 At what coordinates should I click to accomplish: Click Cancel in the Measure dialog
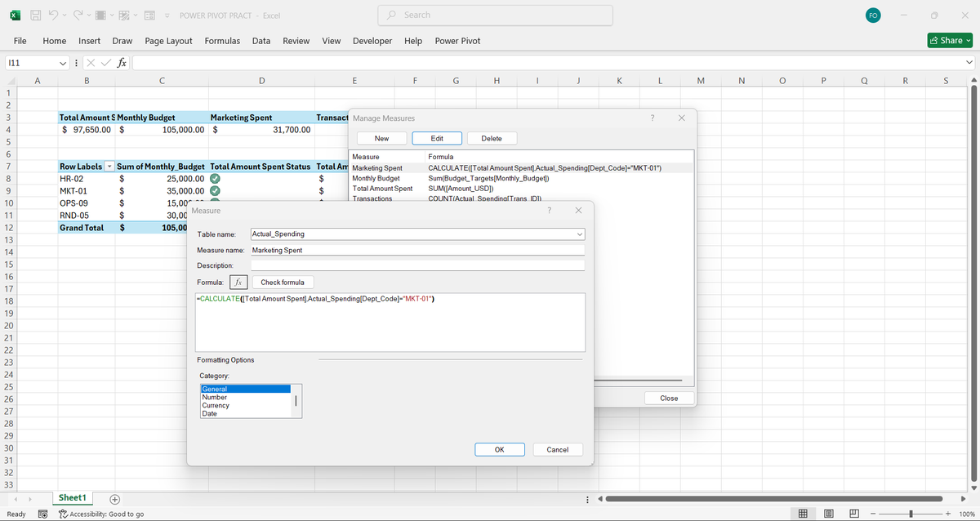pos(558,450)
